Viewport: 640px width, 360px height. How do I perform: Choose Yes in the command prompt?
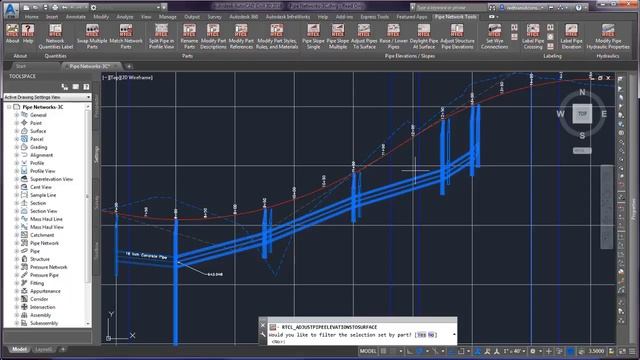pyautogui.click(x=422, y=335)
